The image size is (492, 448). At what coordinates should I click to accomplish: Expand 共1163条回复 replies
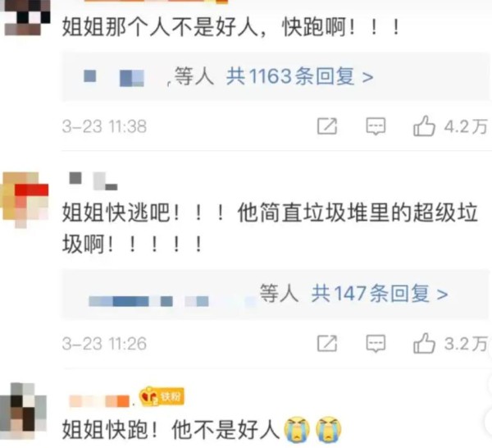(299, 76)
